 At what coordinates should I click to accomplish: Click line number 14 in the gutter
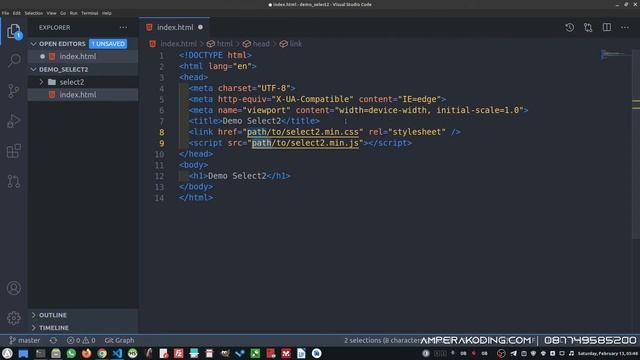160,198
